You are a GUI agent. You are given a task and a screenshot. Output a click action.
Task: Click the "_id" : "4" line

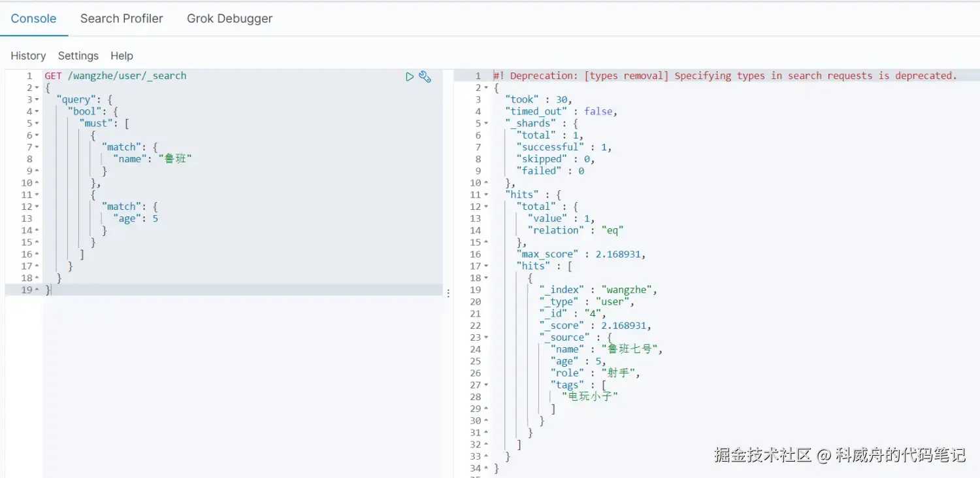click(572, 314)
